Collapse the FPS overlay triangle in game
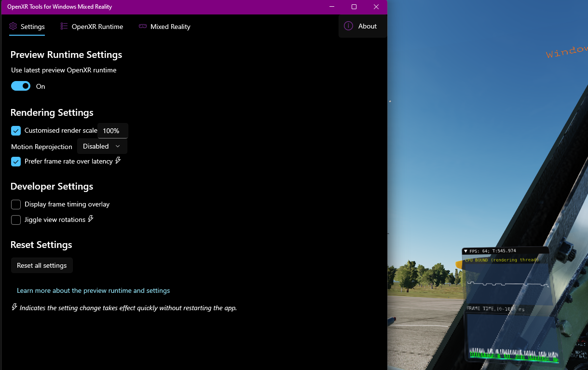The width and height of the screenshot is (588, 370). [x=465, y=251]
